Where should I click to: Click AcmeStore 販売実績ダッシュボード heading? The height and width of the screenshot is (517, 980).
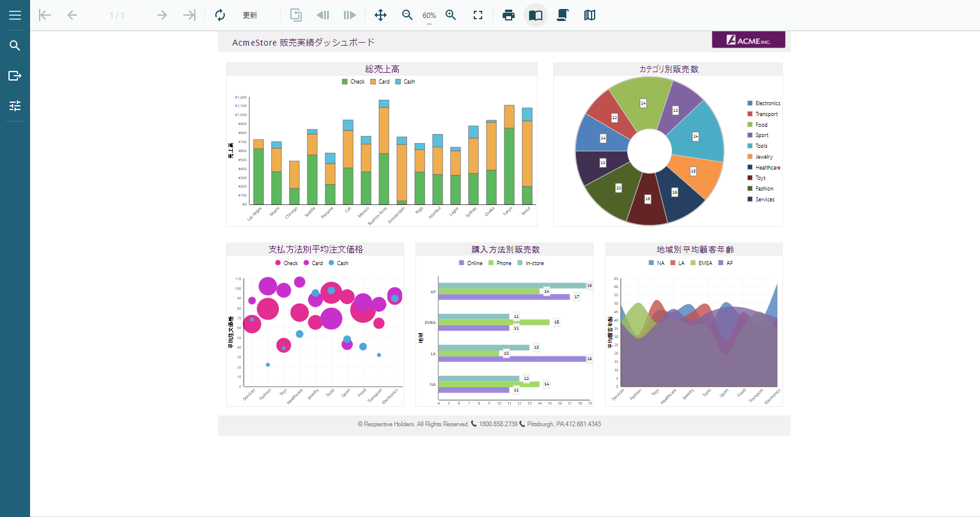tap(304, 43)
